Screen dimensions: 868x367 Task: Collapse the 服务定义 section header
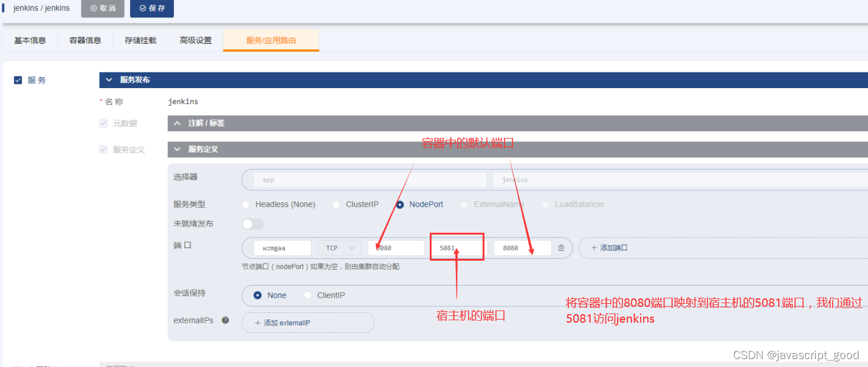[518, 149]
